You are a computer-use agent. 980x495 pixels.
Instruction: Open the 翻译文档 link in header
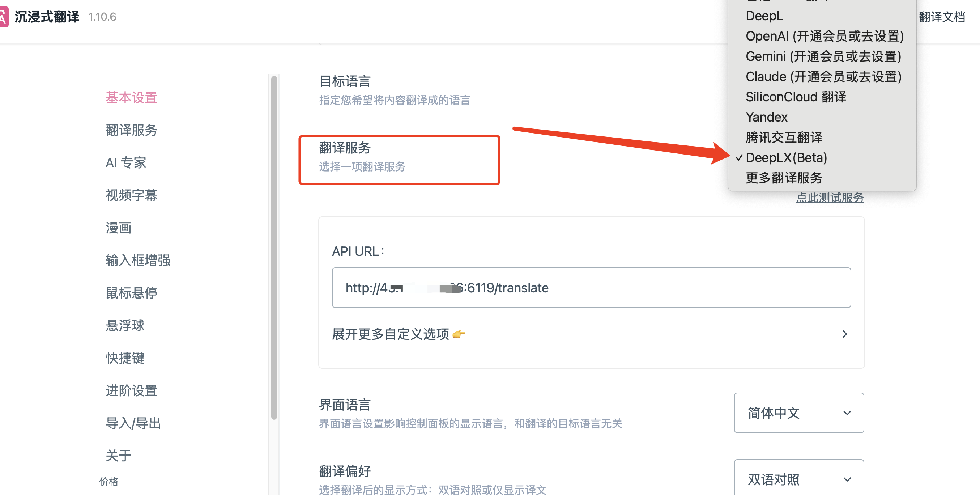coord(942,17)
